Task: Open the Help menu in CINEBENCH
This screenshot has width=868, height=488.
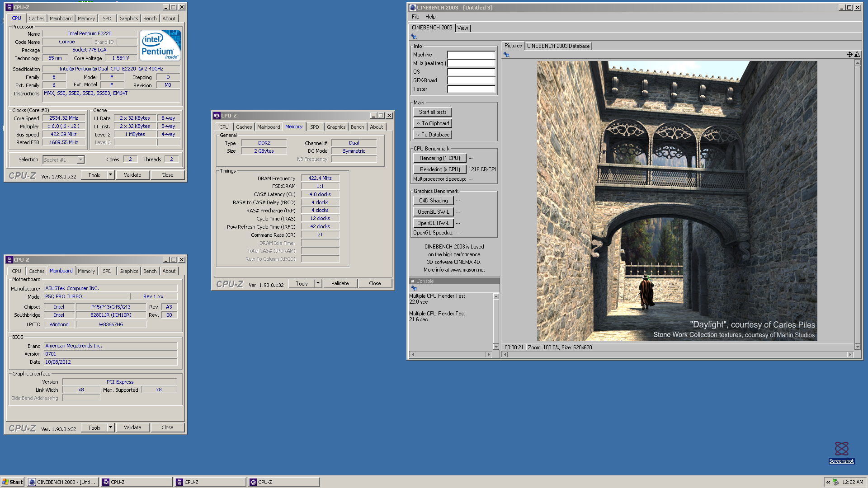Action: tap(430, 17)
